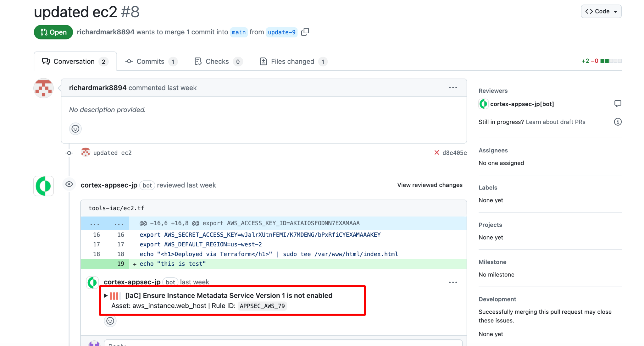Open options menu on richardmark8894 comment
The height and width of the screenshot is (346, 644).
(x=453, y=88)
